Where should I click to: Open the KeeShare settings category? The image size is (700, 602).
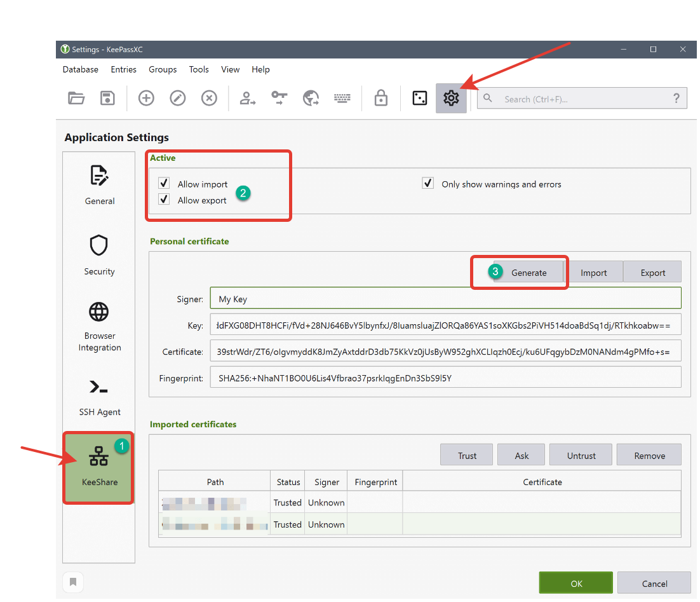coord(99,467)
